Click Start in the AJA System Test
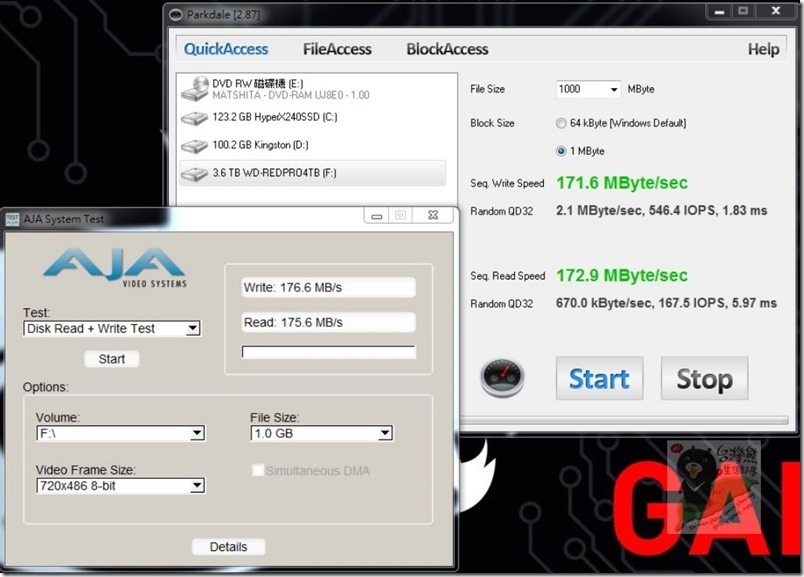Viewport: 804px width, 577px height. click(112, 359)
